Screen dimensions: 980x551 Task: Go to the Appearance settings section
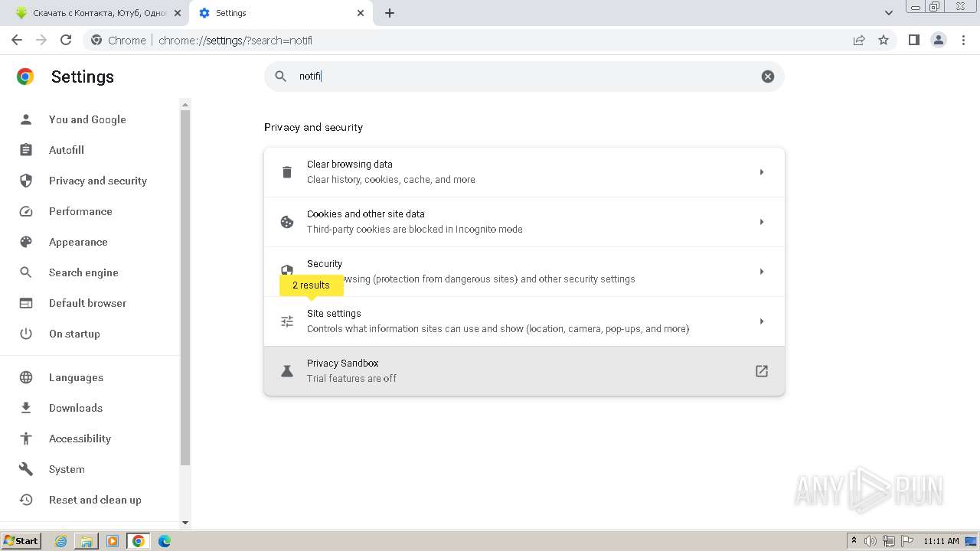point(78,242)
